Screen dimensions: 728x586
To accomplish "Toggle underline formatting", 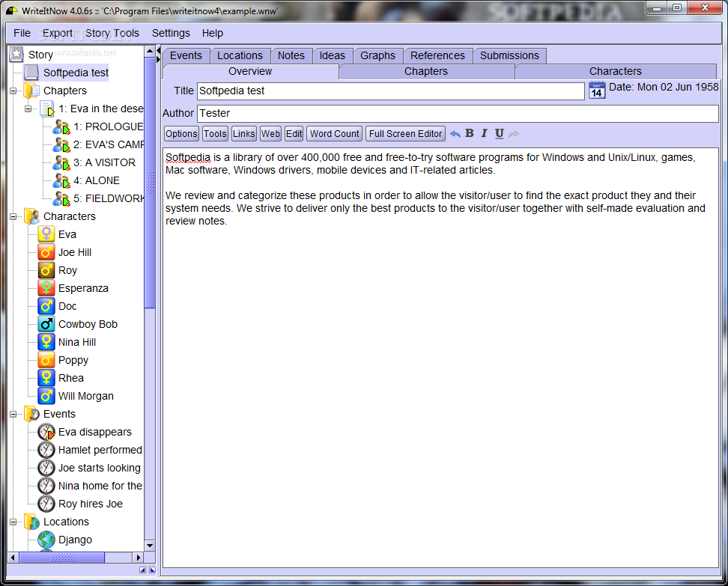I will tap(499, 134).
